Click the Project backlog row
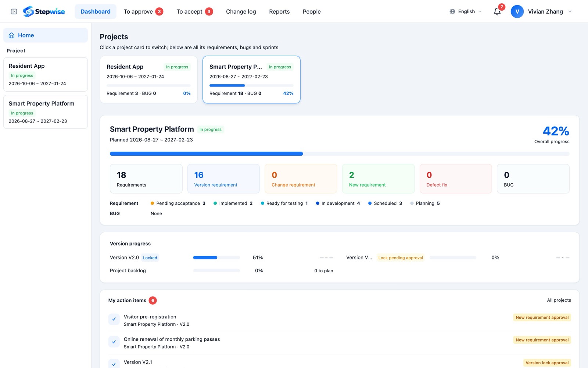The width and height of the screenshot is (588, 368). 222,270
